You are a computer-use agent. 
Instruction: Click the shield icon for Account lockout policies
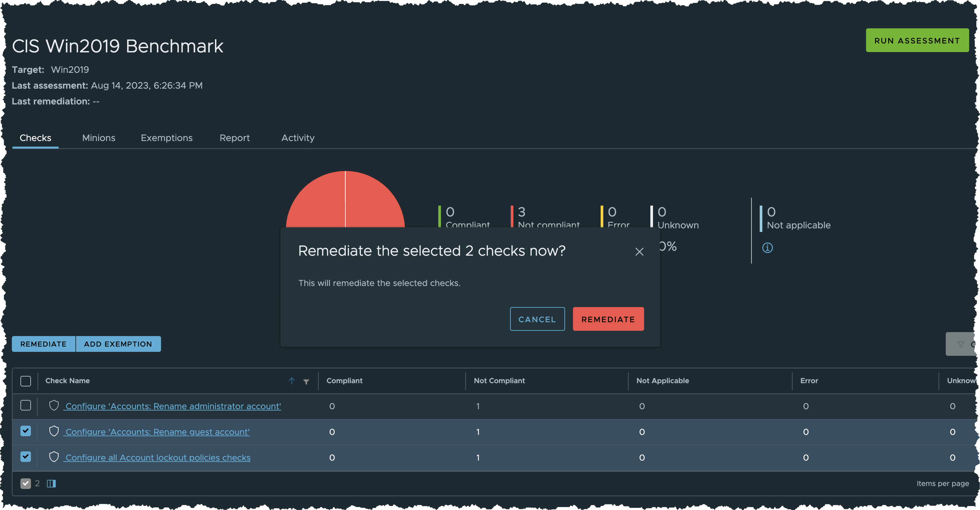pyautogui.click(x=54, y=457)
